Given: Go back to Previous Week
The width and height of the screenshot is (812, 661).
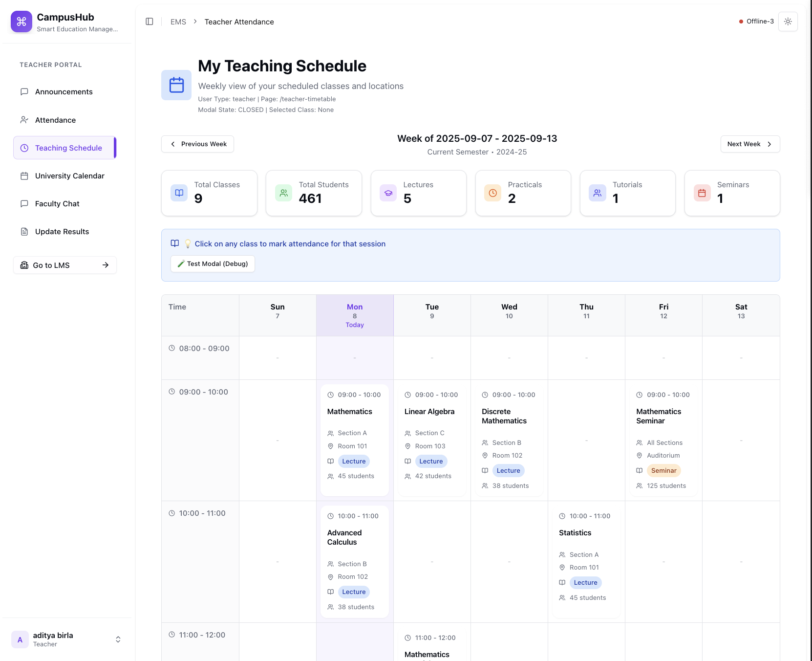Looking at the screenshot, I should click(198, 144).
